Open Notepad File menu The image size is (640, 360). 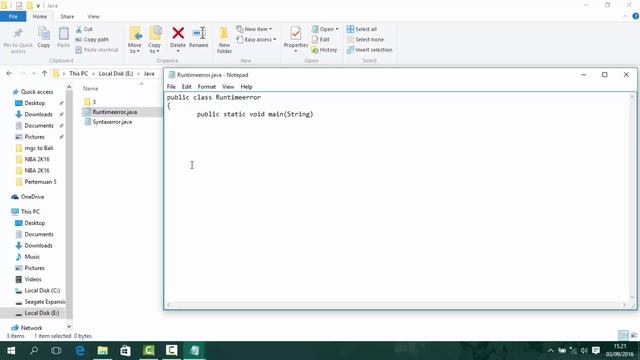(171, 87)
